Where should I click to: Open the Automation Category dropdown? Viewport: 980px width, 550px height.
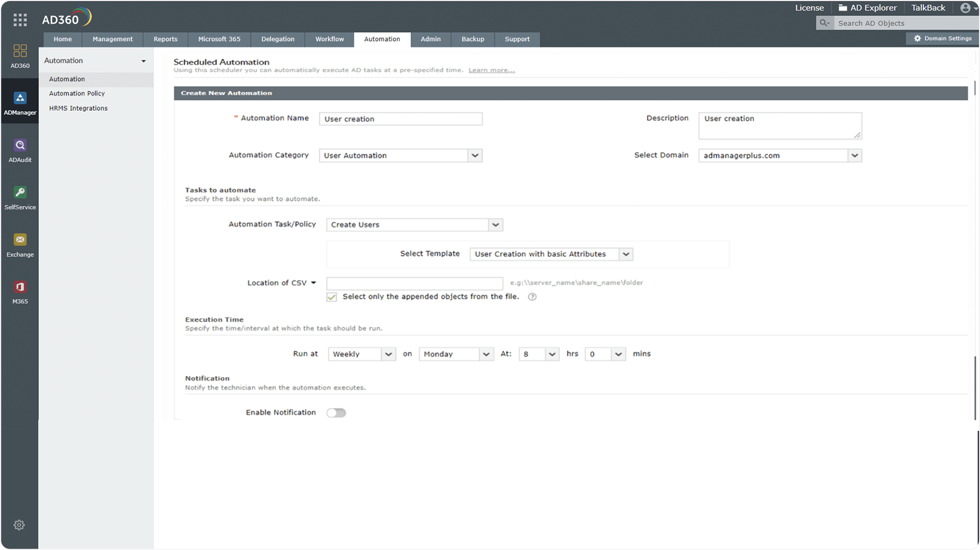coord(475,155)
